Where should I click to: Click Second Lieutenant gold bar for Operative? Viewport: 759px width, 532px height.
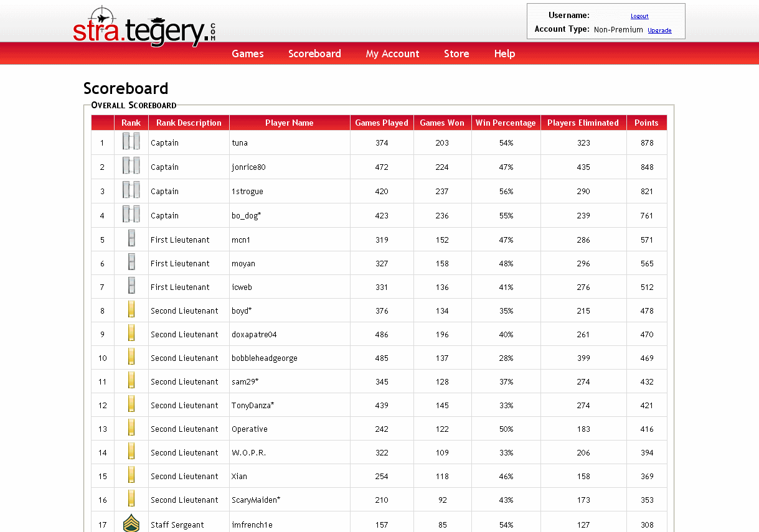[x=131, y=428]
